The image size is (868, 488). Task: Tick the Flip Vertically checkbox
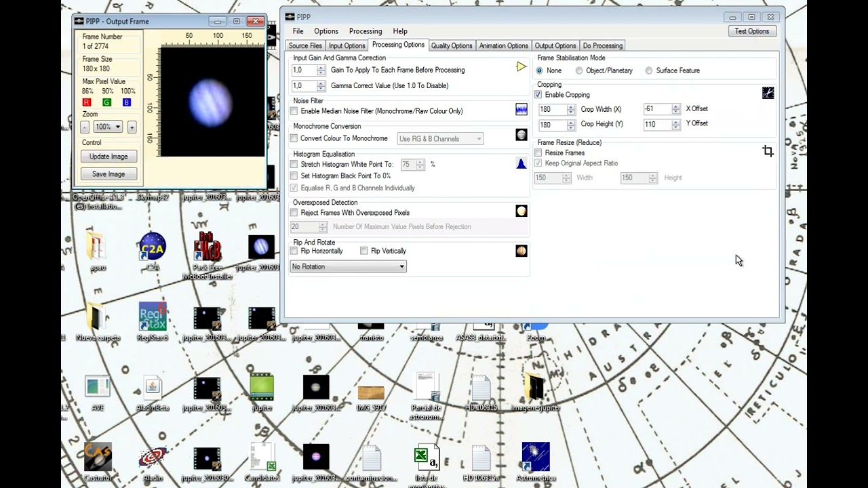(x=364, y=251)
